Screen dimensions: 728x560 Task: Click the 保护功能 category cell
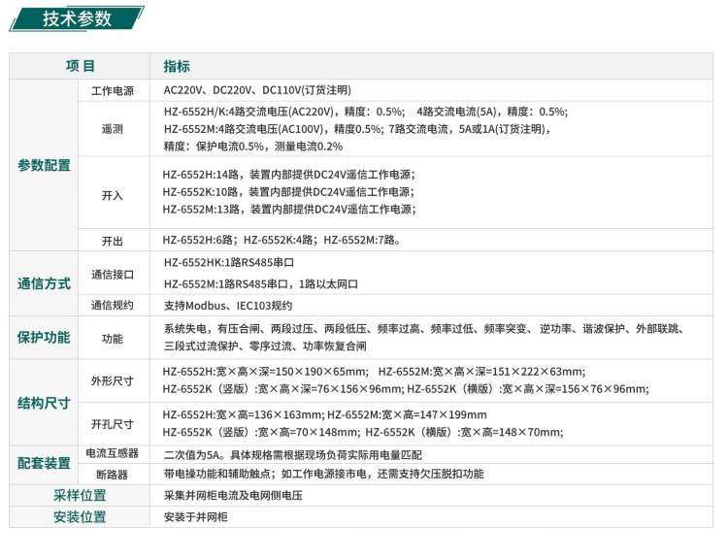[x=44, y=338]
